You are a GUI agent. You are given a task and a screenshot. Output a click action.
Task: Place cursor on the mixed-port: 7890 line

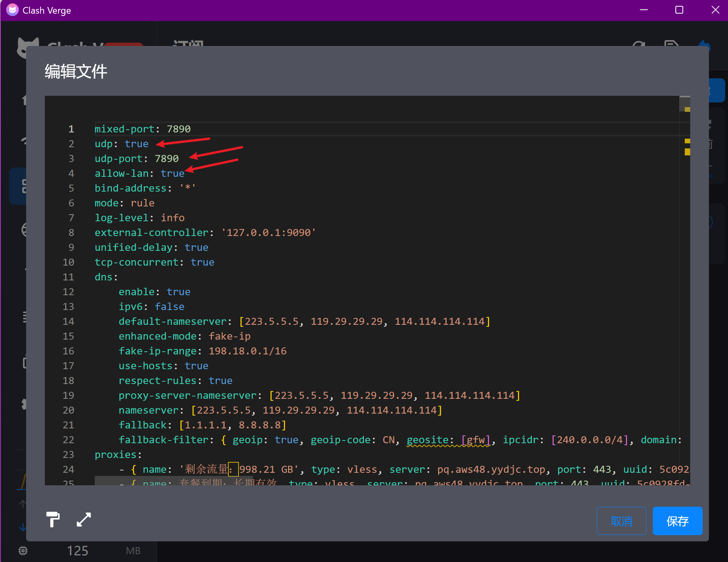pos(143,129)
